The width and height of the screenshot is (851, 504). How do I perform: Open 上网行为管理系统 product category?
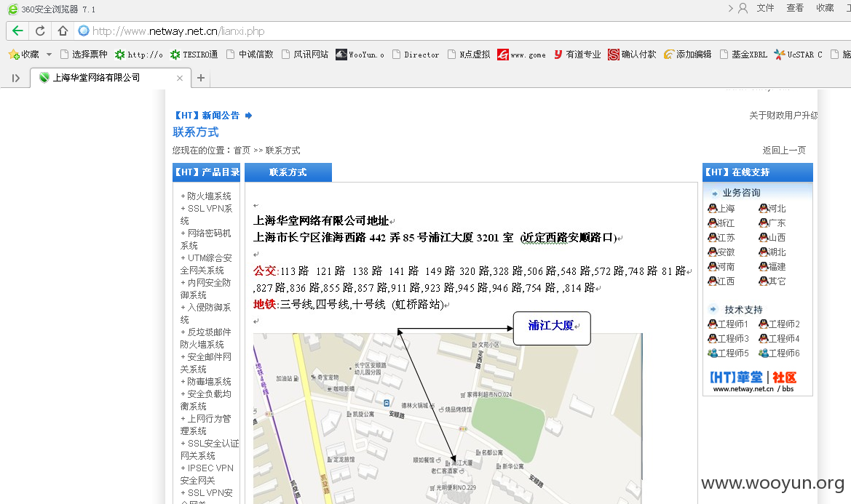206,425
